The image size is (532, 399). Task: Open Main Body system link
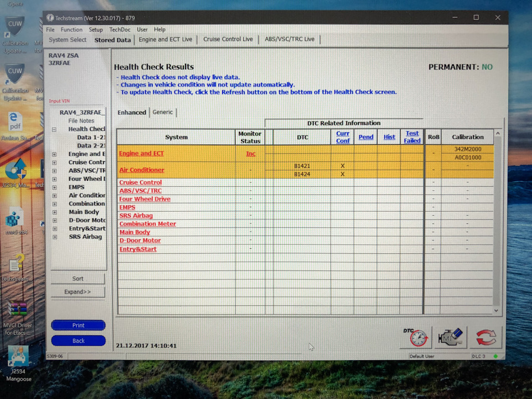point(135,232)
